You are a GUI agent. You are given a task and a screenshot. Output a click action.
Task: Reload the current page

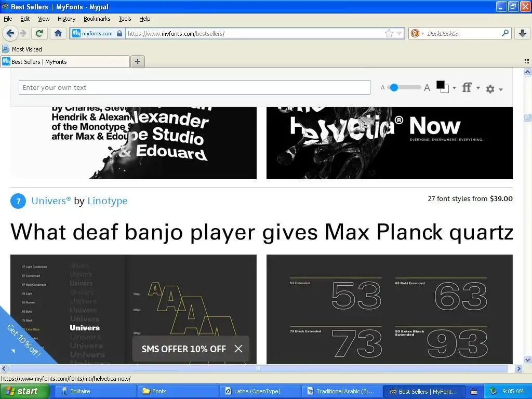[39, 33]
